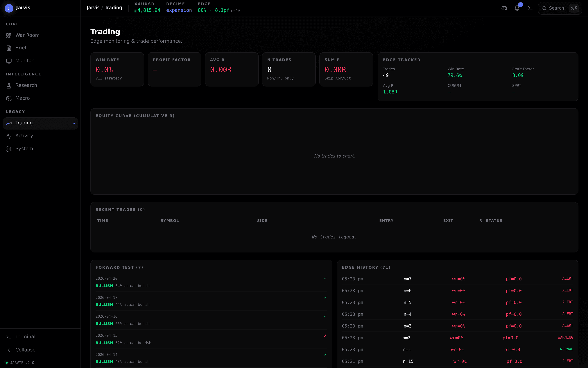This screenshot has width=588, height=368.
Task: Click the Monitor screen icon
Action: click(x=9, y=61)
